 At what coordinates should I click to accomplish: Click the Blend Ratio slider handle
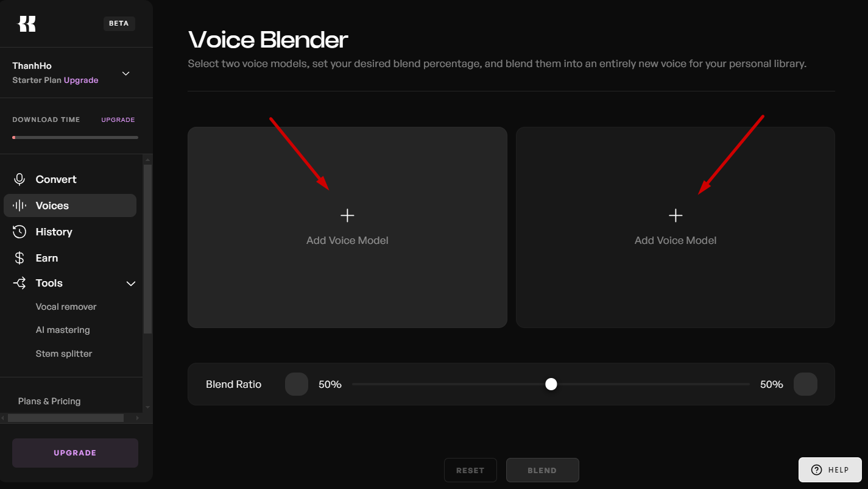point(551,384)
